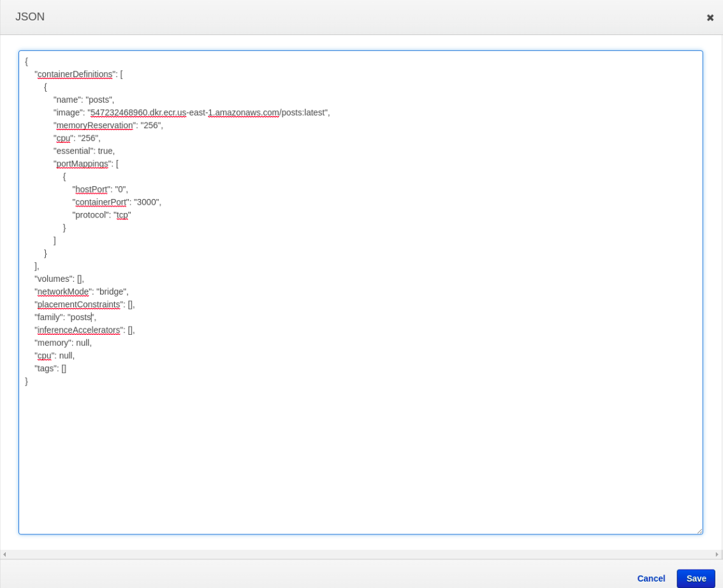Place cursor on the protocol tcp value
Screen dimensions: 723x588
122,215
